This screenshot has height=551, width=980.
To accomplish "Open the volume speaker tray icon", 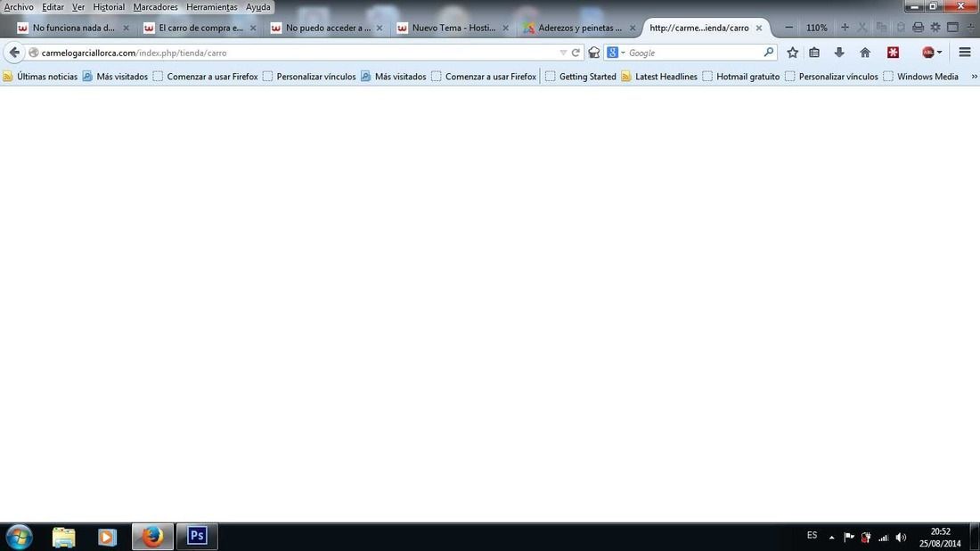I will pyautogui.click(x=901, y=538).
